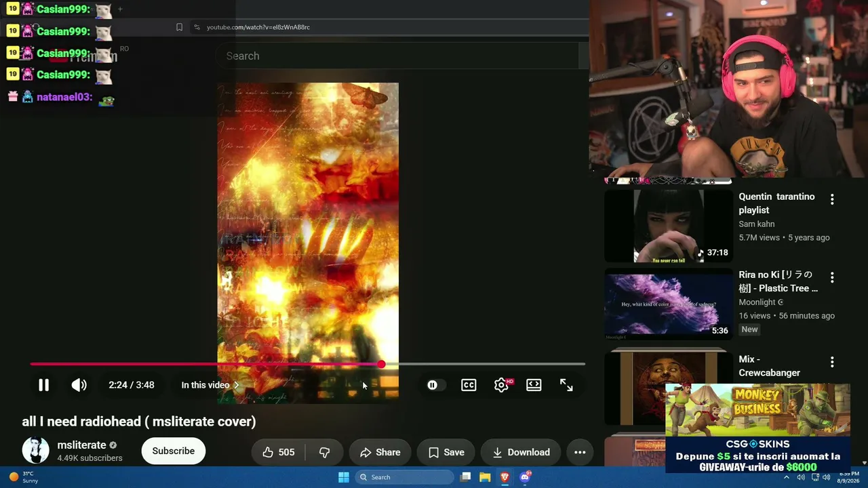
Task: Turn on closed captions (CC)
Action: pos(469,385)
